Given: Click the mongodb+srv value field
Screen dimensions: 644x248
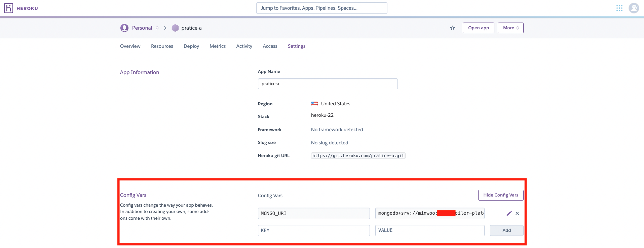Looking at the screenshot, I should point(430,213).
